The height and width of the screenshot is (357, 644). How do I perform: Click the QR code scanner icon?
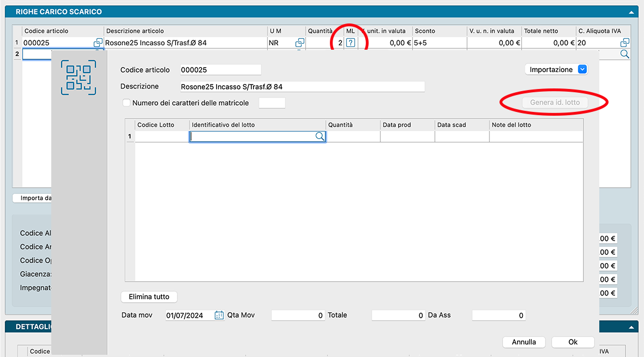point(79,78)
